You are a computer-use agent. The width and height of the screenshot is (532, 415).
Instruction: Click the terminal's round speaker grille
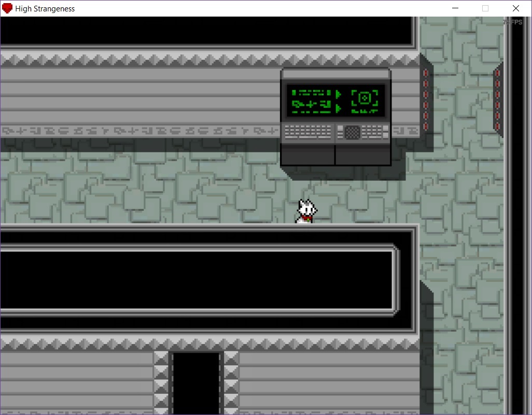click(352, 132)
